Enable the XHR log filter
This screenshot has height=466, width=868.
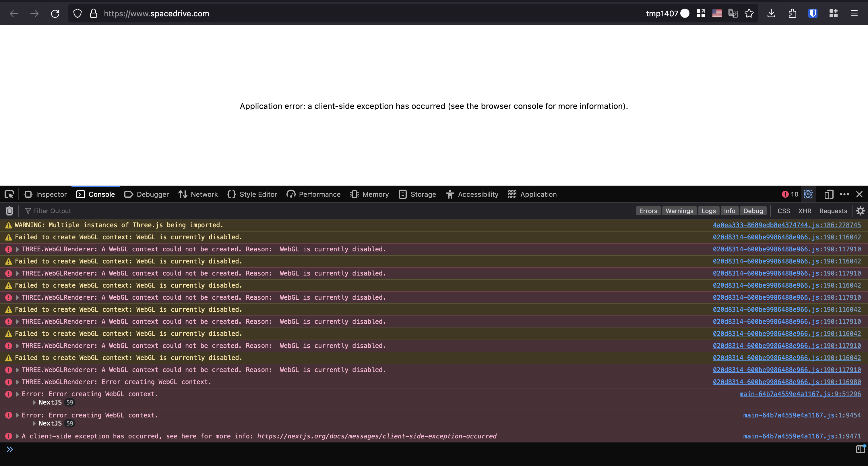[x=805, y=211]
